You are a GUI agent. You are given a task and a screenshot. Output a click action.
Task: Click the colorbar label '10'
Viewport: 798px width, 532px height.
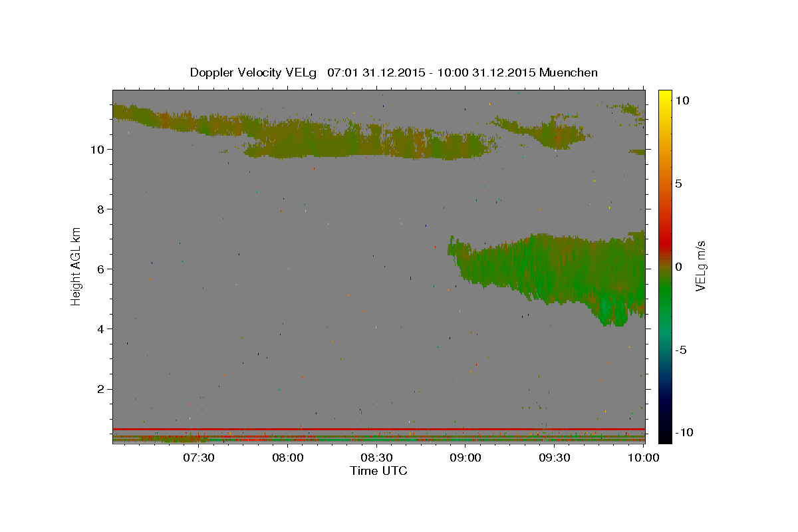(x=682, y=100)
